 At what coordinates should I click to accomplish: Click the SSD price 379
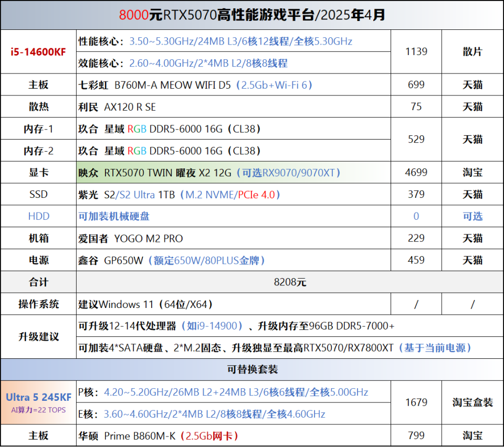(416, 194)
